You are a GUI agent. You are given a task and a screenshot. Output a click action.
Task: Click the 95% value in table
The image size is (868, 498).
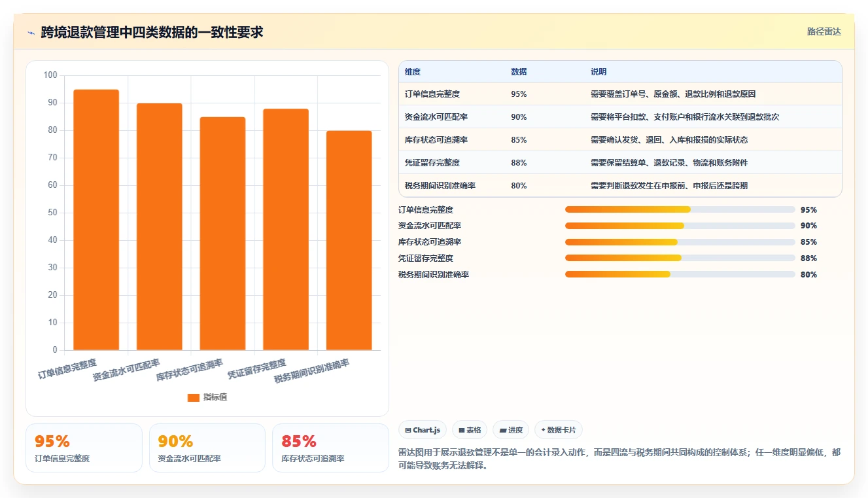pos(519,94)
